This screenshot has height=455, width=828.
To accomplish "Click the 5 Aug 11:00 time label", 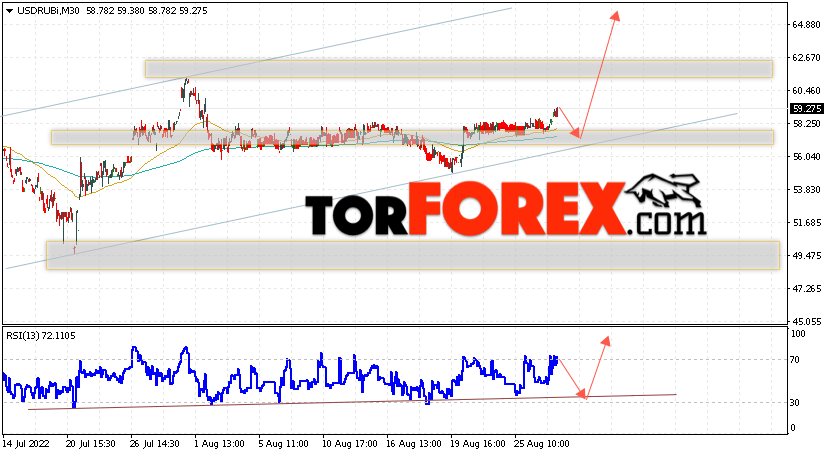I will (284, 444).
